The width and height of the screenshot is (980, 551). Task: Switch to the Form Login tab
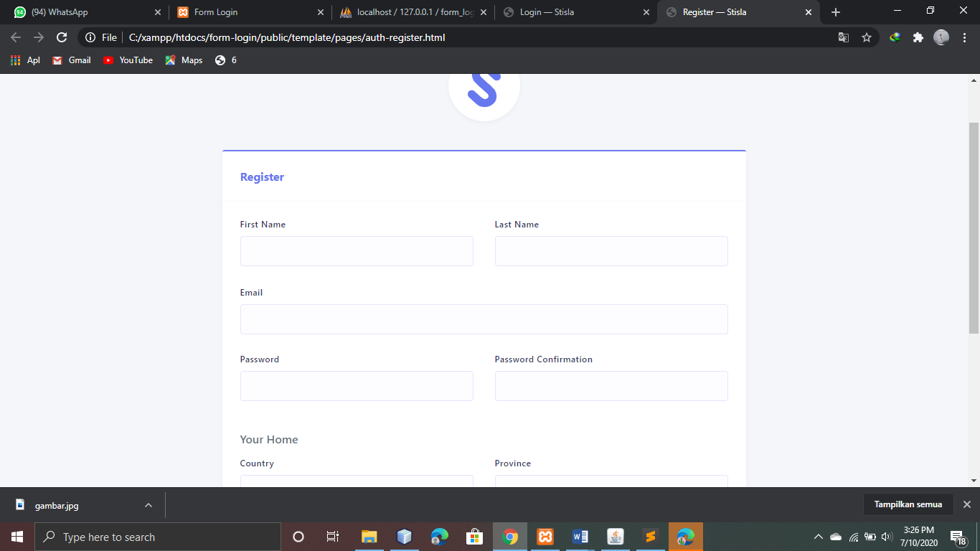[x=250, y=12]
